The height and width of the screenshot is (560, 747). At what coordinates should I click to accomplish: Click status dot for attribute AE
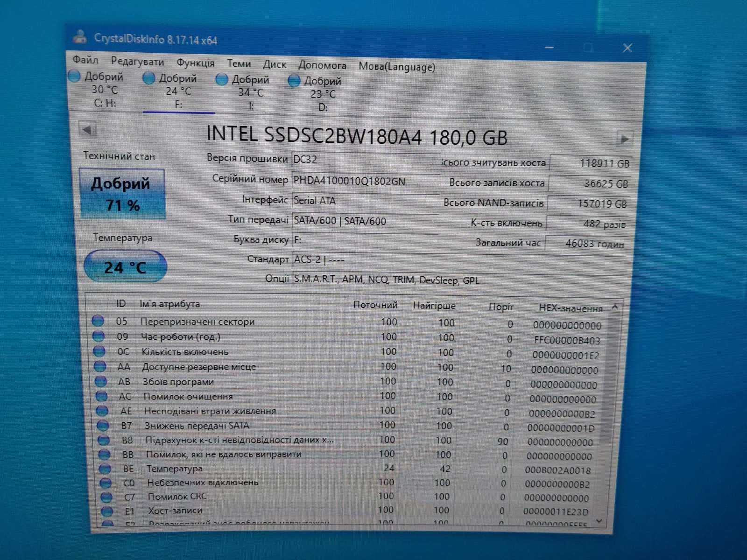[x=102, y=411]
